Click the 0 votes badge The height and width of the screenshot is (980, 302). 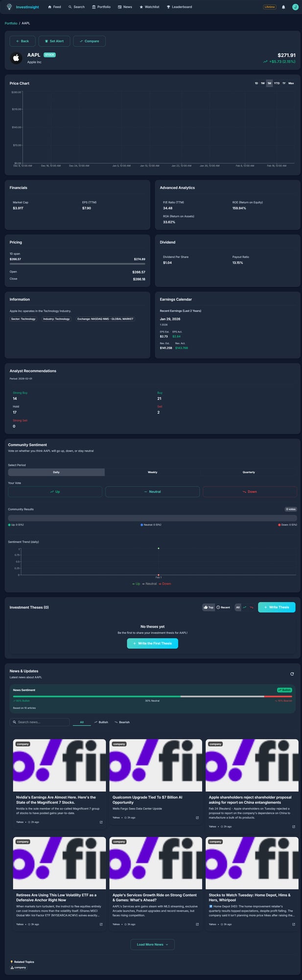[x=291, y=509]
